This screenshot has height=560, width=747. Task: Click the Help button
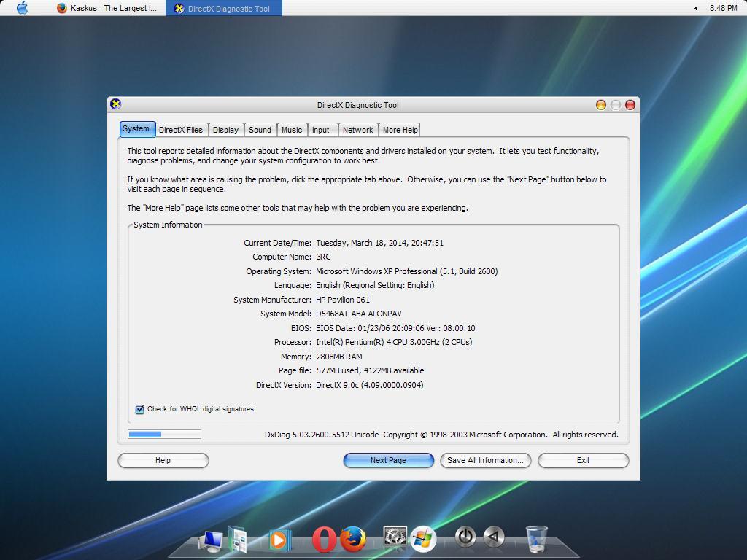point(163,460)
